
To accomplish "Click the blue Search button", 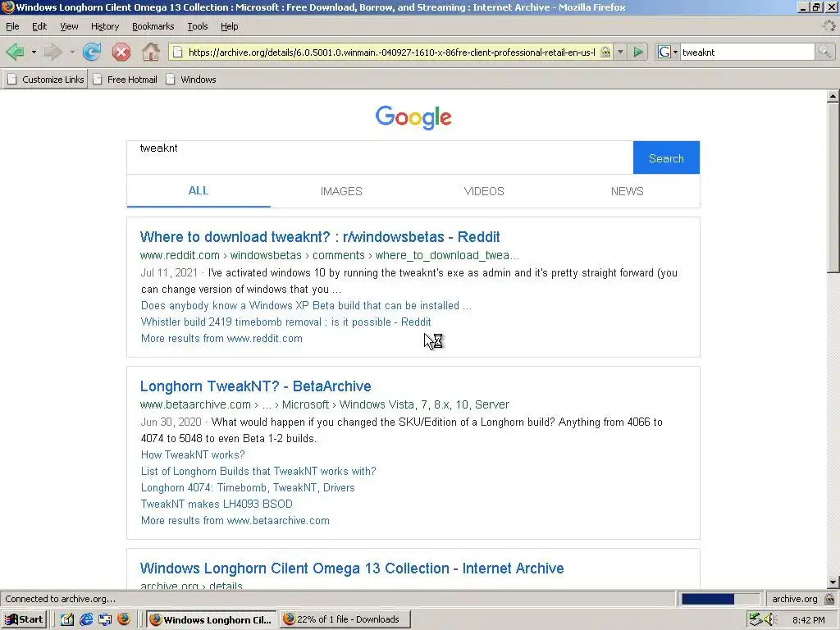I will [x=666, y=158].
